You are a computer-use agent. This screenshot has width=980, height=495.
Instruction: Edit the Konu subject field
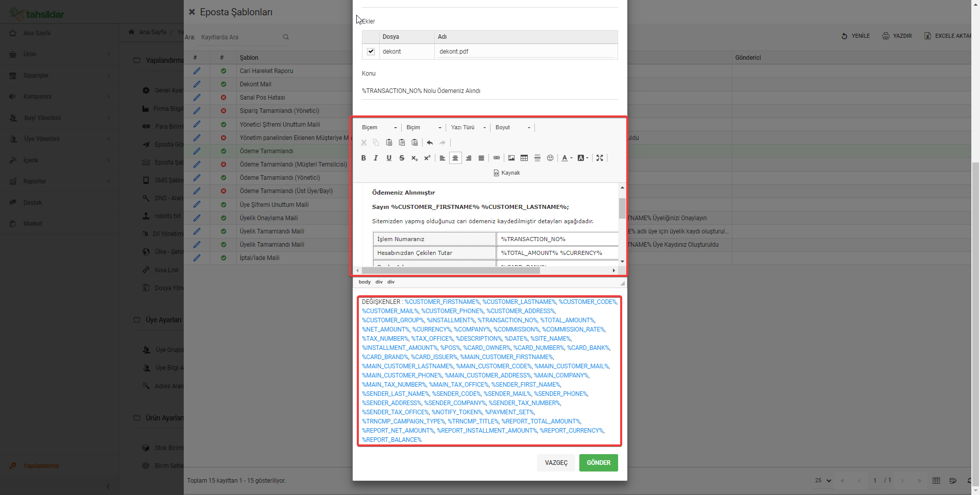coord(489,91)
